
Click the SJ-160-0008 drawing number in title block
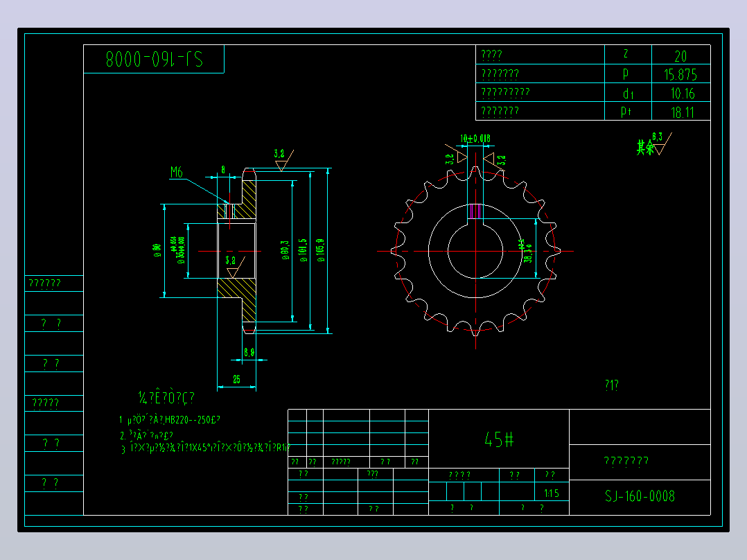(640, 497)
